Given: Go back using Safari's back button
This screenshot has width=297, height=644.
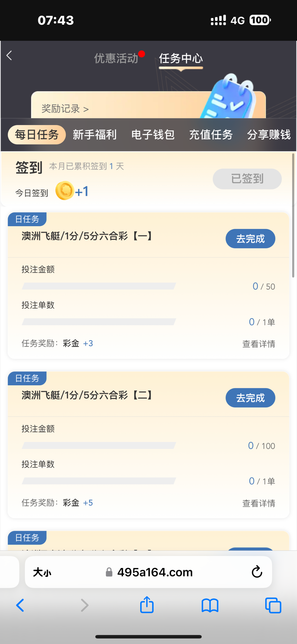Looking at the screenshot, I should (x=20, y=606).
